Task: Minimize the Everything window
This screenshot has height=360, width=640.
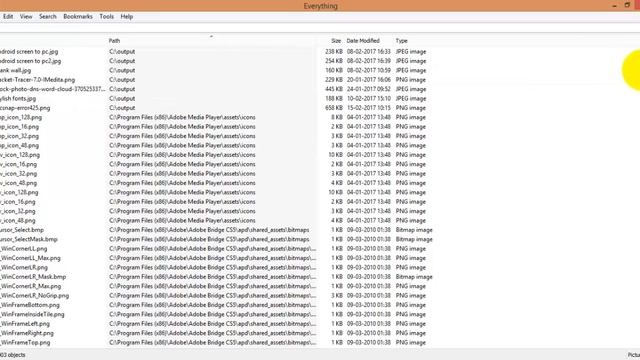Action: click(614, 6)
